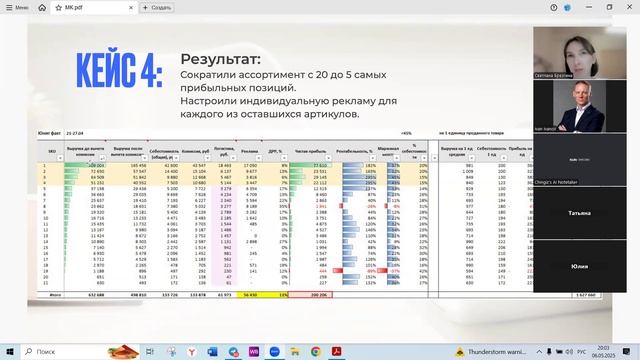This screenshot has height=360, width=640.
Task: Open the taskbar clock showing 20:03
Action: click(x=603, y=351)
